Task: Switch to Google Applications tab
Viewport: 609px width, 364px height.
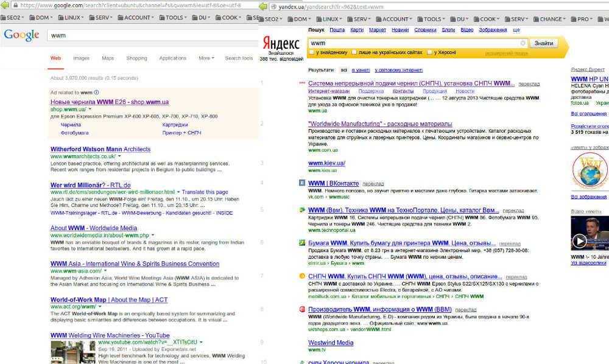Action: [173, 58]
